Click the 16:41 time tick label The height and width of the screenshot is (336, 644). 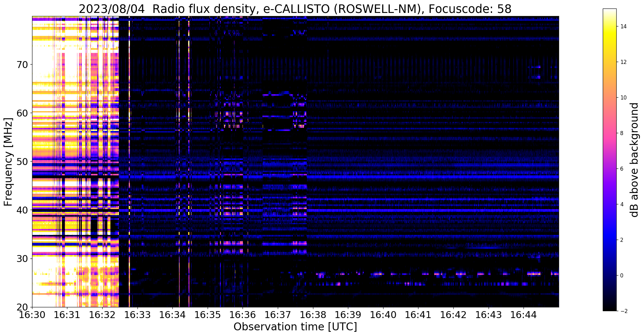(x=418, y=315)
